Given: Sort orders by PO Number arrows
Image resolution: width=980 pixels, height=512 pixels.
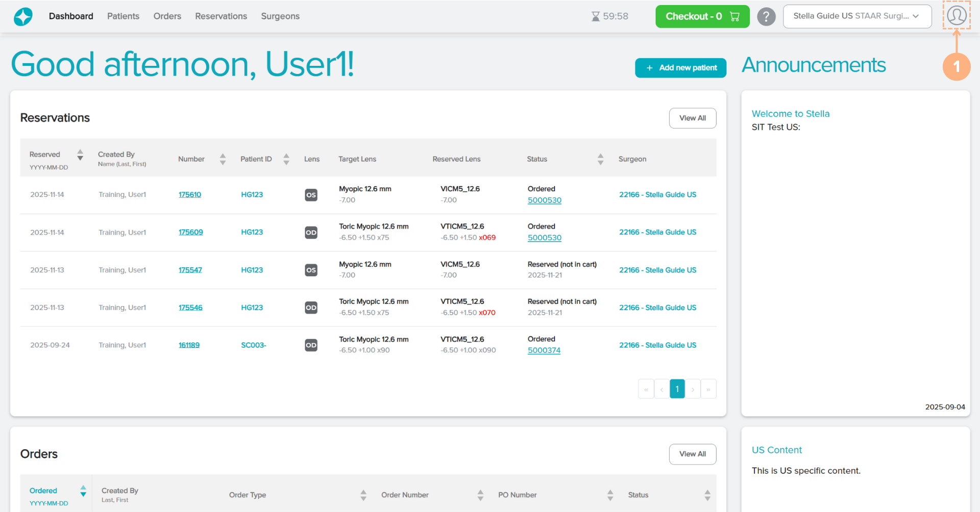Looking at the screenshot, I should pyautogui.click(x=610, y=495).
